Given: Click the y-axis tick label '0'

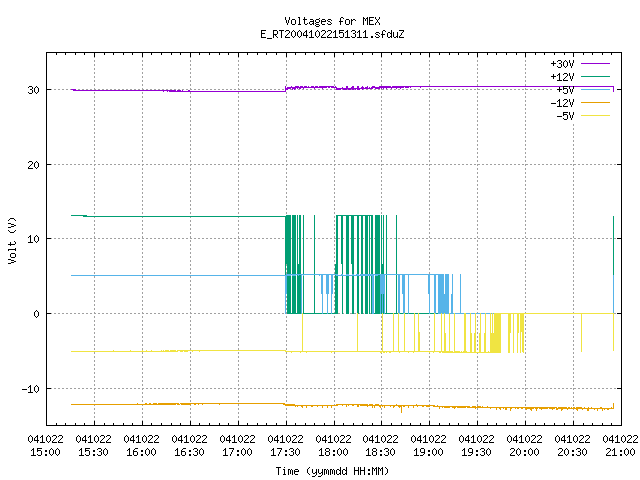Looking at the screenshot, I should (x=37, y=314).
